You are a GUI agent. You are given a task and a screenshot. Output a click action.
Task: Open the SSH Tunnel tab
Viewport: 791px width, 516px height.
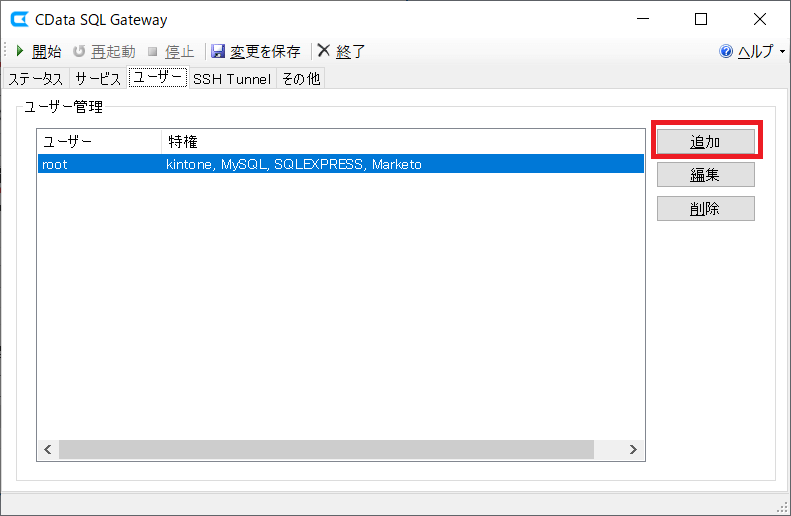tap(232, 79)
